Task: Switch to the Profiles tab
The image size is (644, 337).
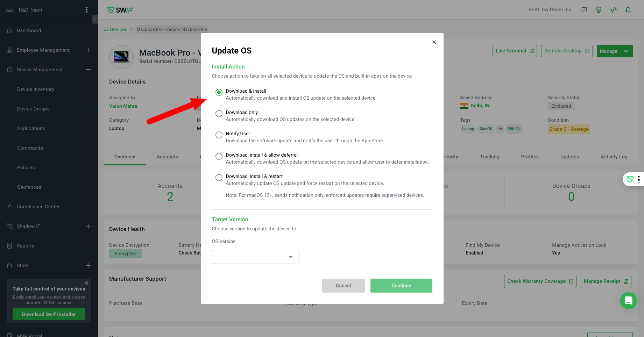Action: [x=530, y=157]
